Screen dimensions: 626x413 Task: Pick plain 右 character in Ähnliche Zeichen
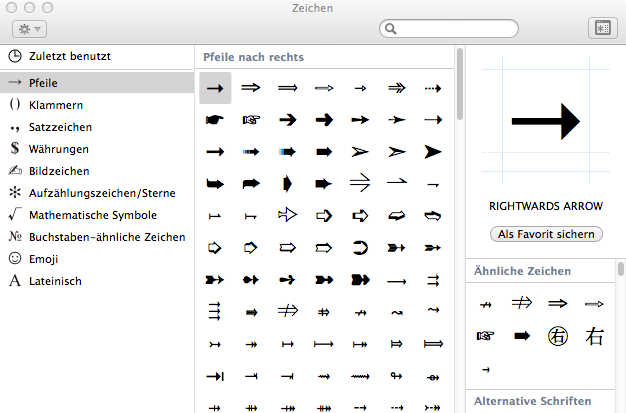(594, 336)
